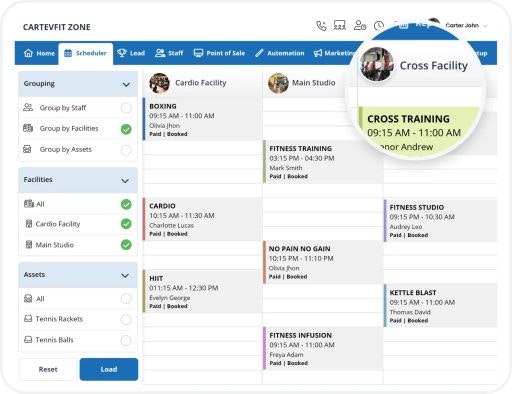This screenshot has height=394, width=512.
Task: Collapse the Facilities section chevron
Action: coord(125,181)
